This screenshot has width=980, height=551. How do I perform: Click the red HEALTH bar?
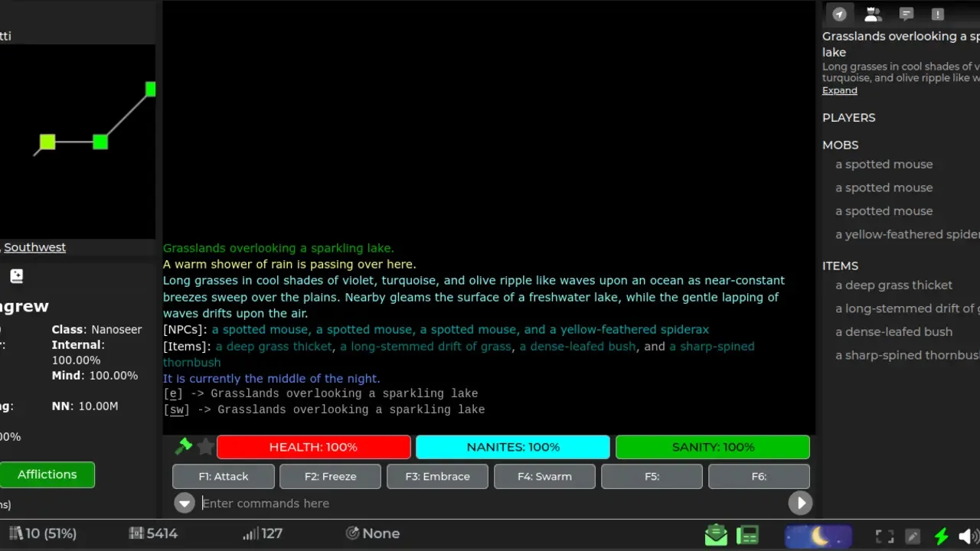(x=313, y=447)
